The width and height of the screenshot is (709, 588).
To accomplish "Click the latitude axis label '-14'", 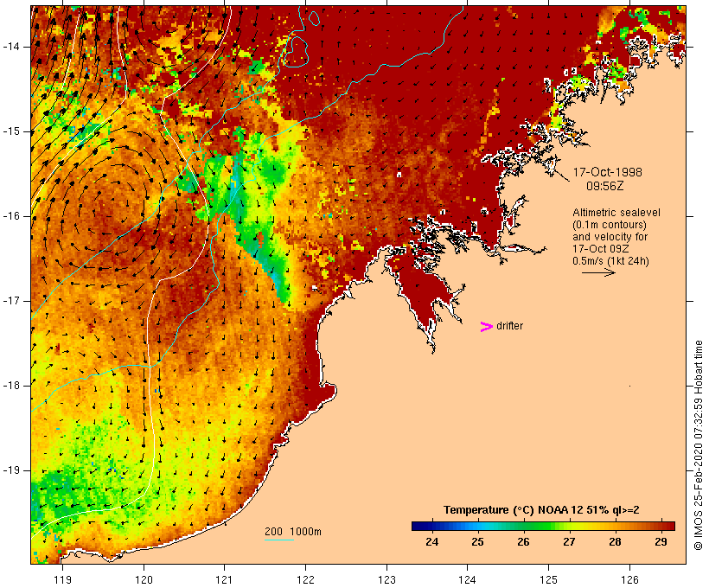I will pos(11,47).
